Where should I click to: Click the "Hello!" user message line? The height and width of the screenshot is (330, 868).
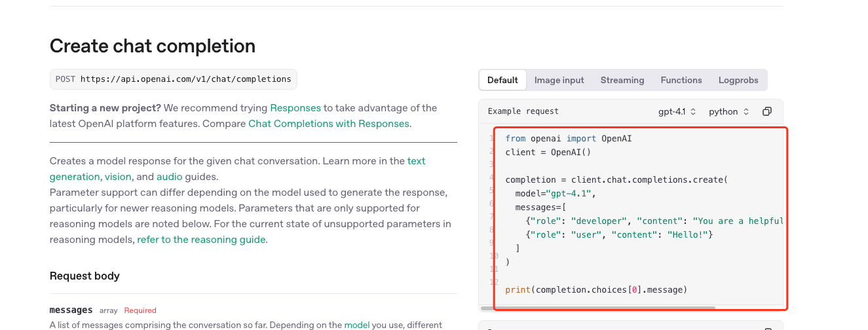pos(619,234)
